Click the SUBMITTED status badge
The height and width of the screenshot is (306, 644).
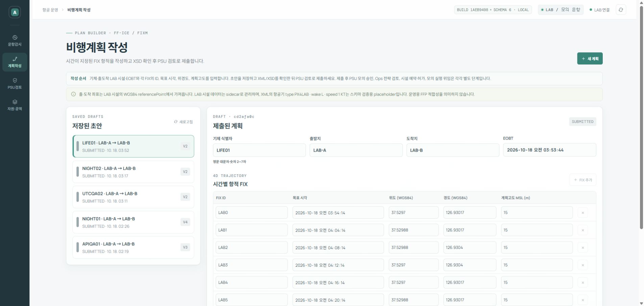coord(582,122)
